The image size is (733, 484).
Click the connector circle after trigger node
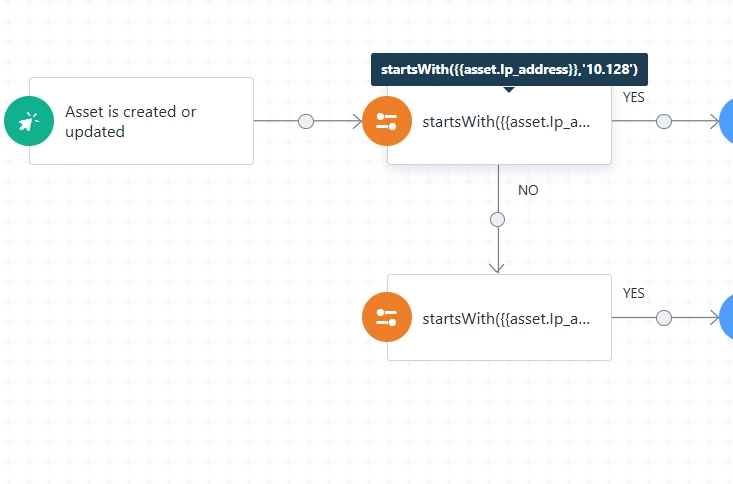(x=306, y=122)
